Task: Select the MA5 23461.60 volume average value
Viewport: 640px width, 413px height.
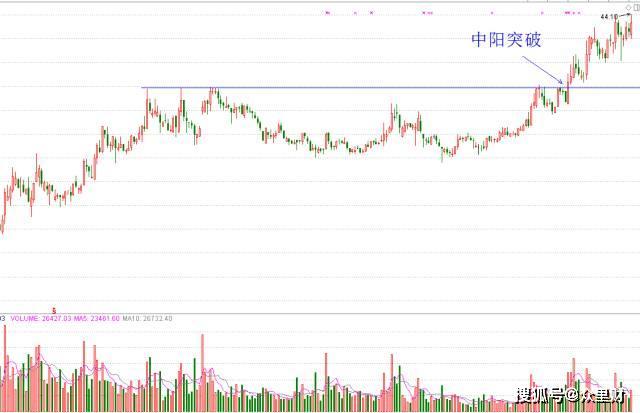Action: tap(97, 318)
